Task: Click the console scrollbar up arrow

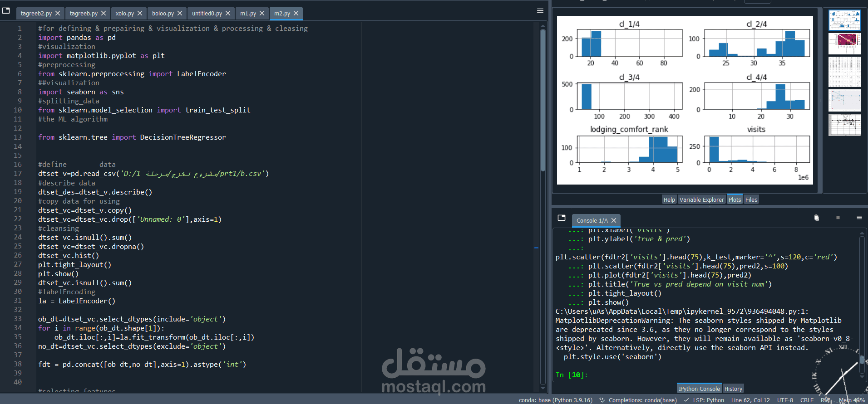Action: tap(862, 234)
